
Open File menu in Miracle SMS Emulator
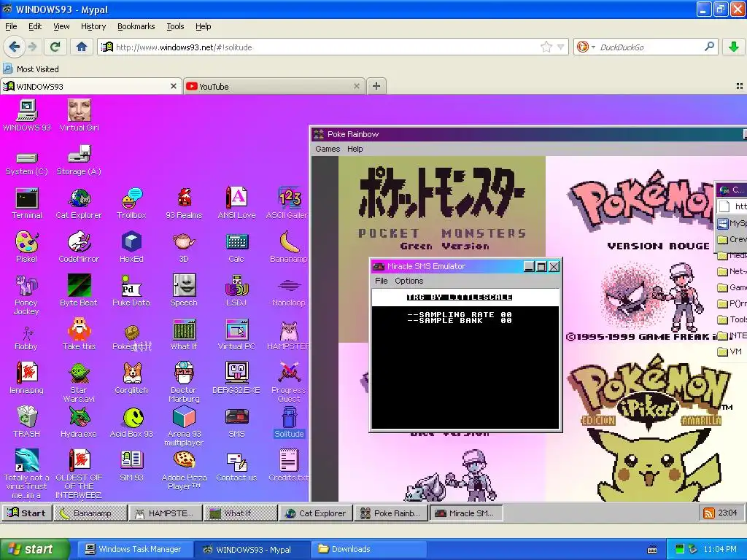(381, 281)
